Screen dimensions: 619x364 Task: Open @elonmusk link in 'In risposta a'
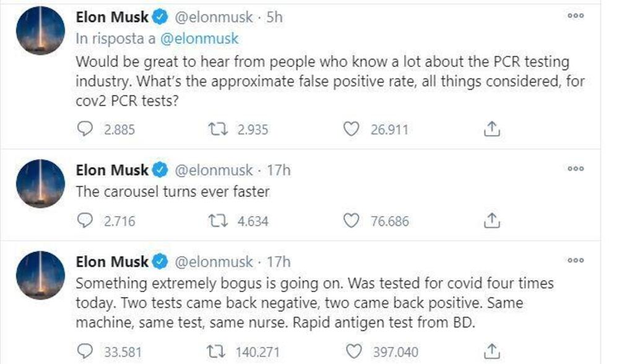coord(199,38)
